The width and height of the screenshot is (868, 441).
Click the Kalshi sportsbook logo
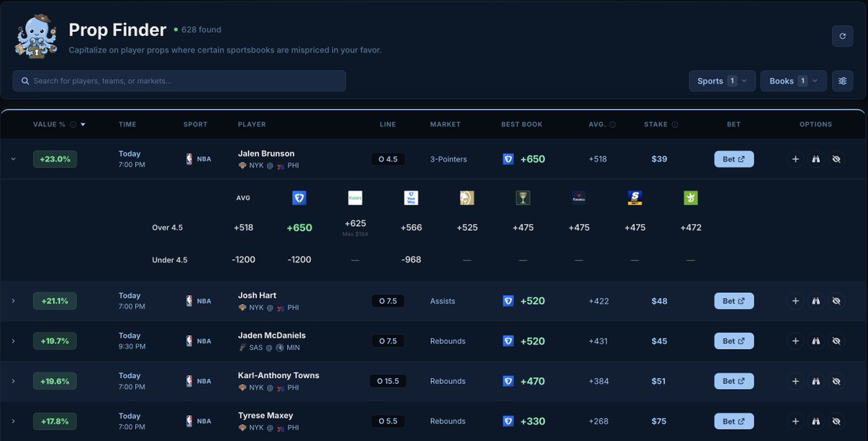[x=354, y=197]
